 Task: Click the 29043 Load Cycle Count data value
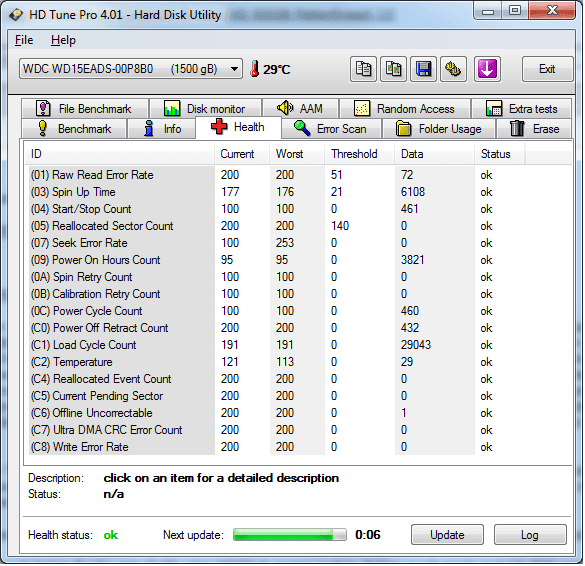point(416,345)
